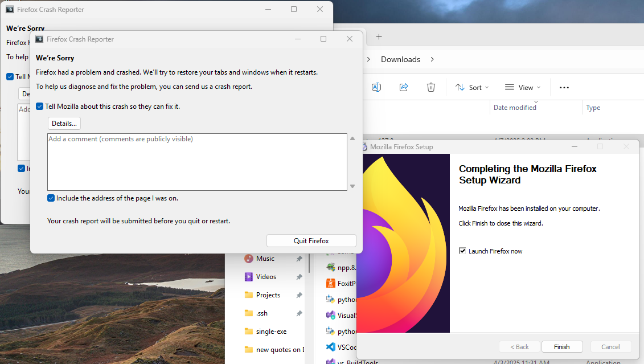The image size is (644, 364).
Task: Click the Notepad++ installer icon (npp.8)
Action: [x=331, y=268]
